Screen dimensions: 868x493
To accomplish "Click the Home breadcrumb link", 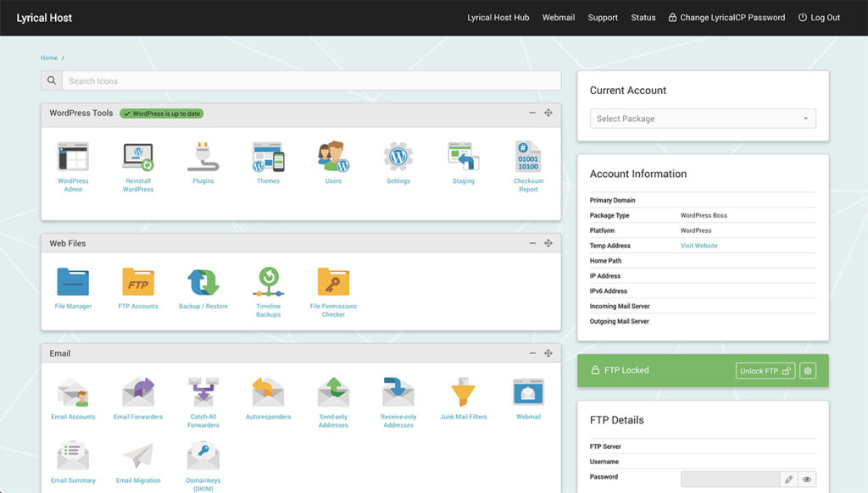I will click(x=48, y=58).
